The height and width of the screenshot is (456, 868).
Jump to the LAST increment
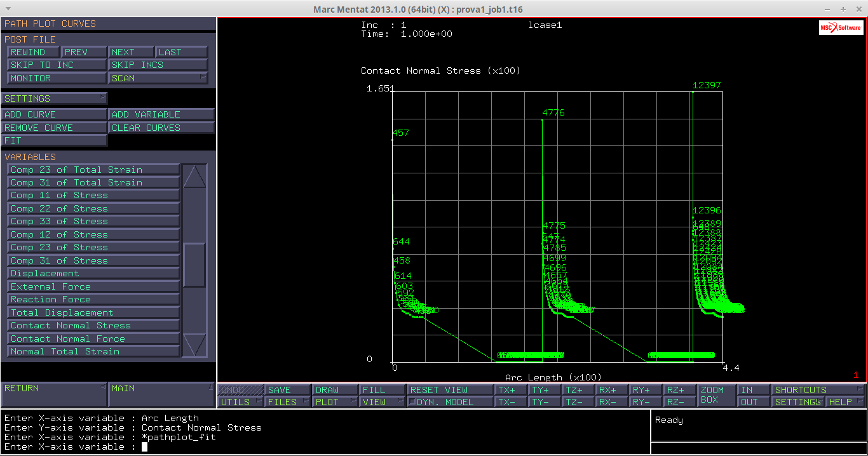click(x=182, y=52)
